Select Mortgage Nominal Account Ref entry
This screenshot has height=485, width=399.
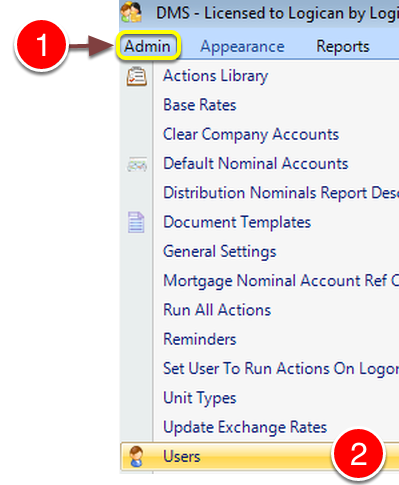pyautogui.click(x=281, y=281)
